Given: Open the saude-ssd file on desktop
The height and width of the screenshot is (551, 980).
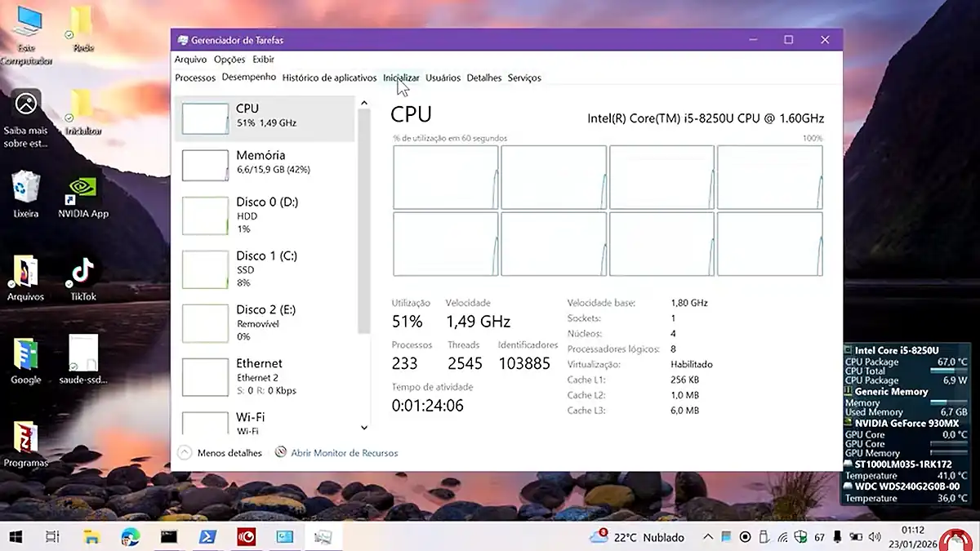Looking at the screenshot, I should coord(82,360).
